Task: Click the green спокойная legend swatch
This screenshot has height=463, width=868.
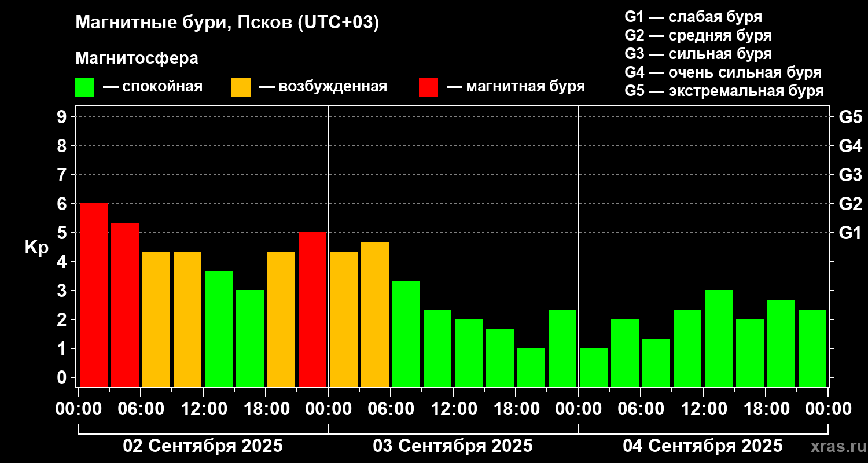Action: point(84,87)
